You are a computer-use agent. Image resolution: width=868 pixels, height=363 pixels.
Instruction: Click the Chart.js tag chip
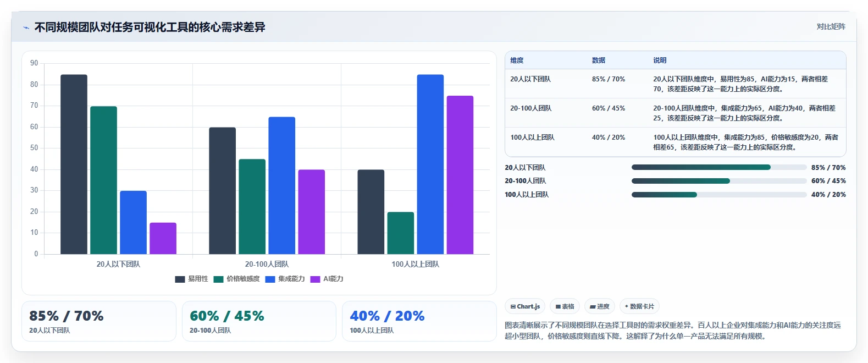525,306
